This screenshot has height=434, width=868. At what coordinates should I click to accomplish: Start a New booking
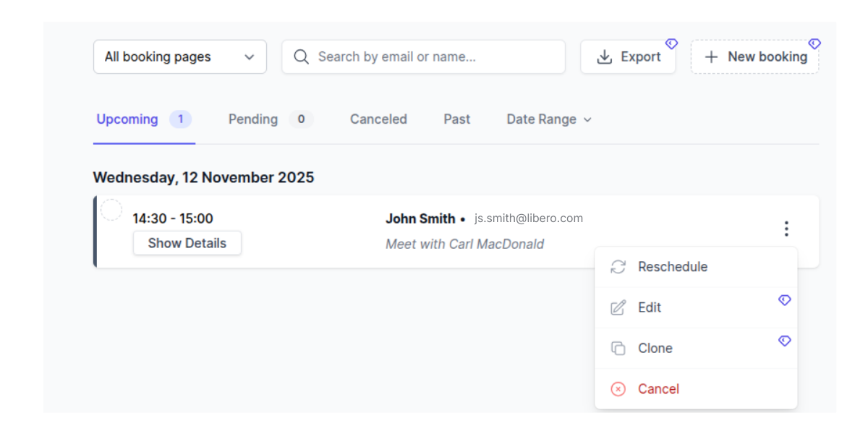tap(754, 56)
